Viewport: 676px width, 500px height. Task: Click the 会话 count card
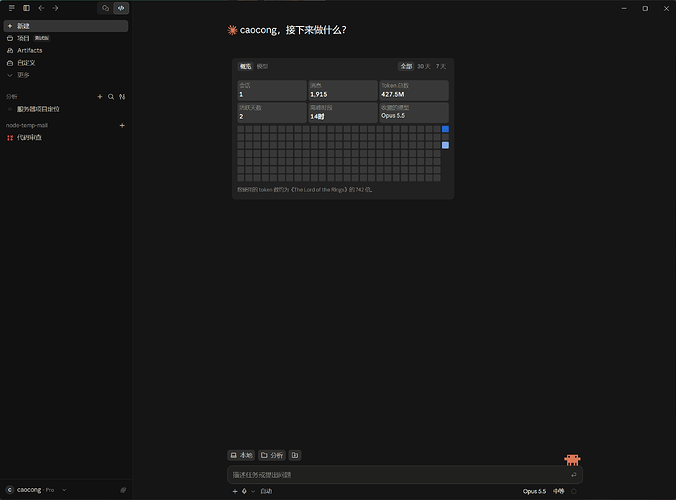click(x=272, y=90)
